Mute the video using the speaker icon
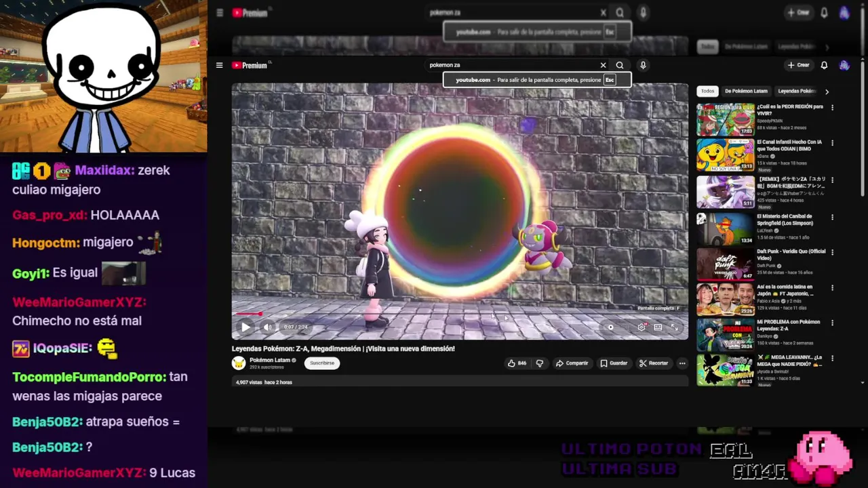Screen dimensions: 868x488 (x=268, y=327)
